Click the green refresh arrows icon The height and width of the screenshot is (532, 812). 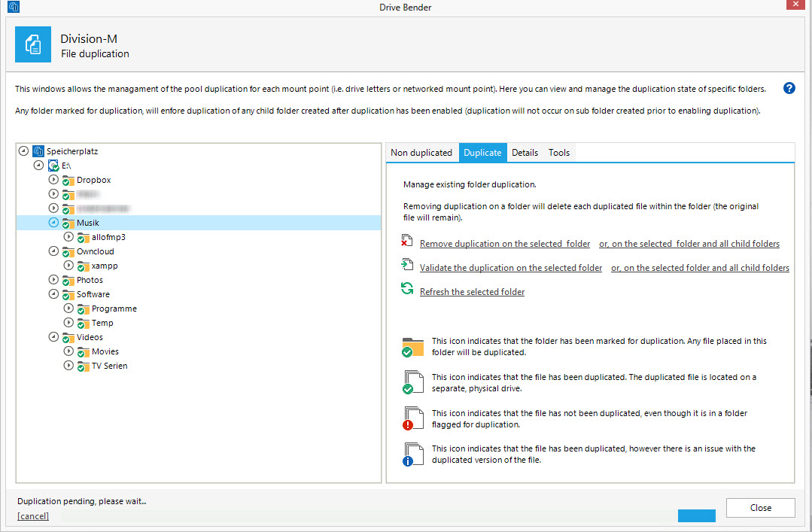tap(407, 288)
